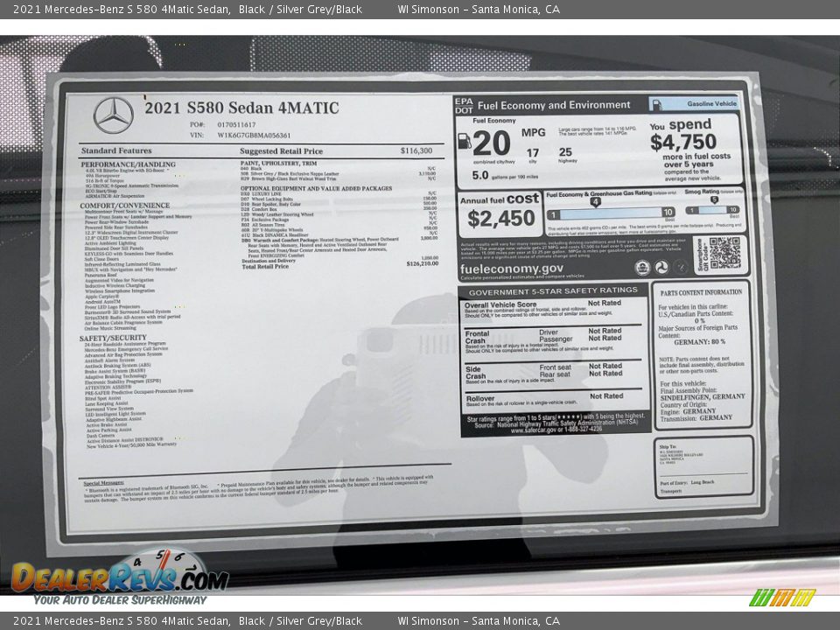Click the fuel pump icon beside 20 MPG
The height and width of the screenshot is (630, 840).
[x=465, y=141]
